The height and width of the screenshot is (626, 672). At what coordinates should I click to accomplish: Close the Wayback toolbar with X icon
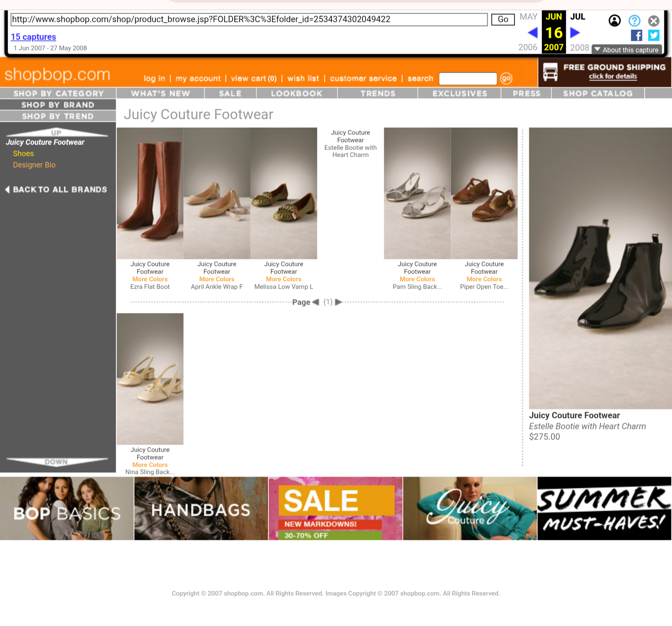[654, 21]
